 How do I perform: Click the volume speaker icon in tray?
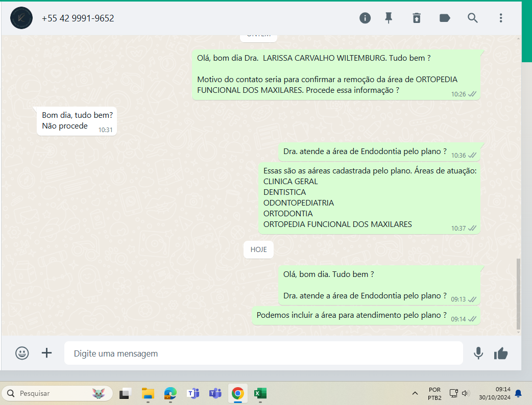(x=466, y=393)
